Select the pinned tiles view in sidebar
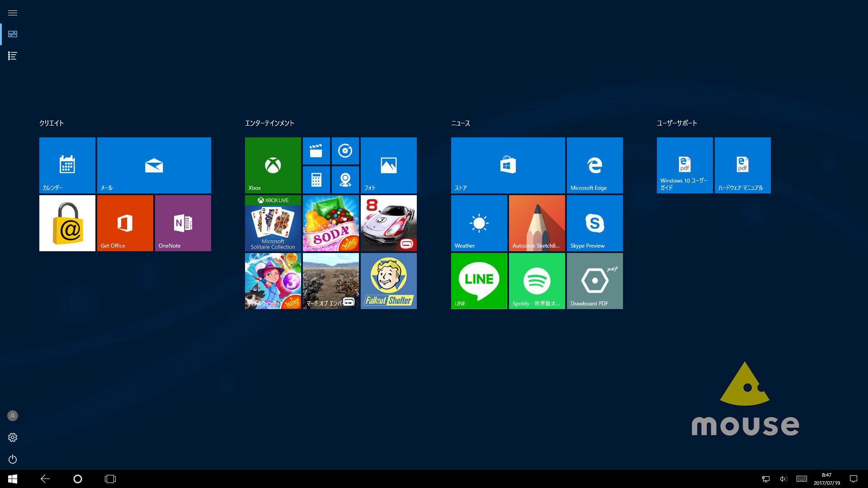 pos(12,34)
